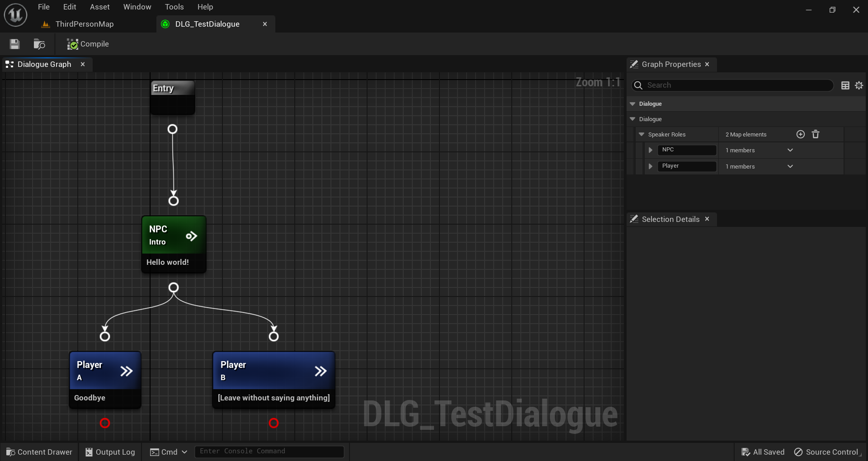Remove all Speaker Roles map elements
Screen dimensions: 868x461
816,134
